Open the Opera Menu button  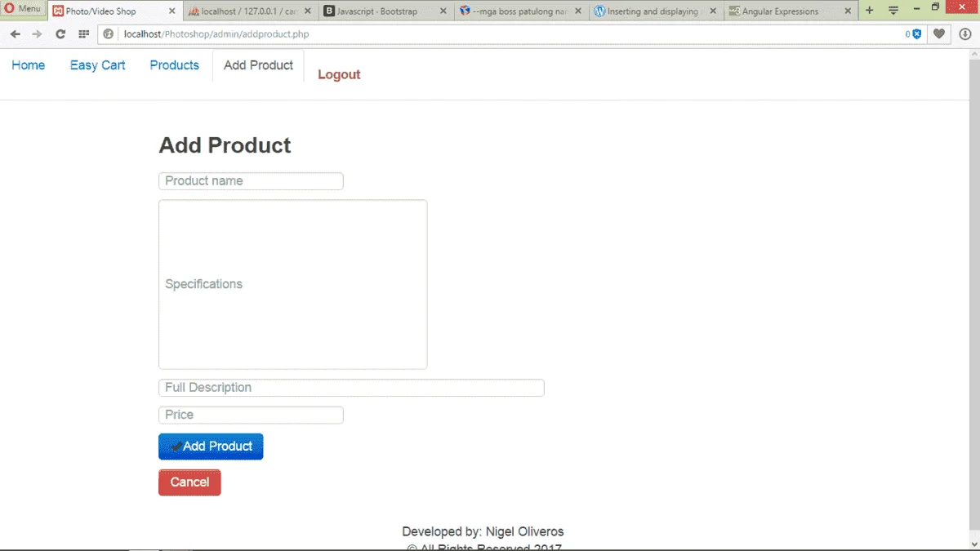[23, 9]
